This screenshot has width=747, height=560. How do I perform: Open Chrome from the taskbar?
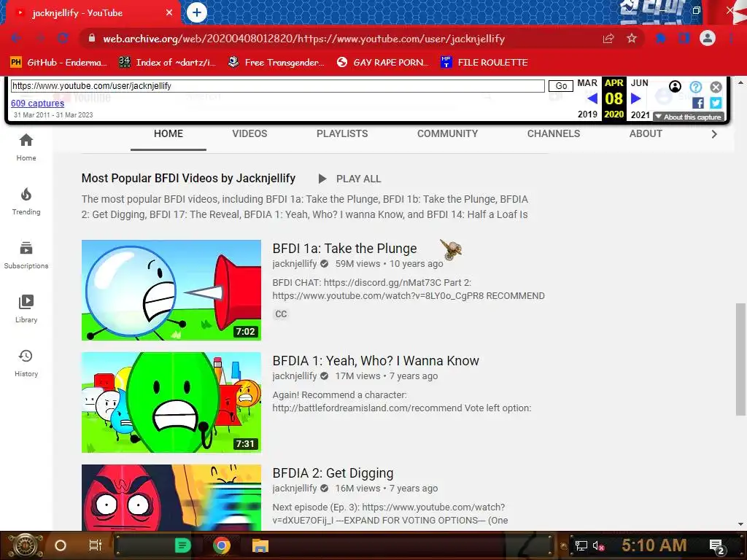tap(222, 545)
